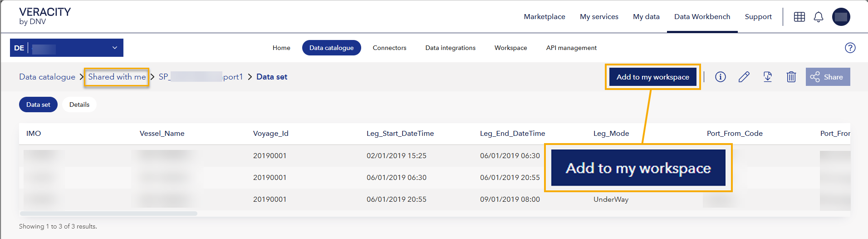Delete data set with trash icon
868x239 pixels.
[x=791, y=77]
